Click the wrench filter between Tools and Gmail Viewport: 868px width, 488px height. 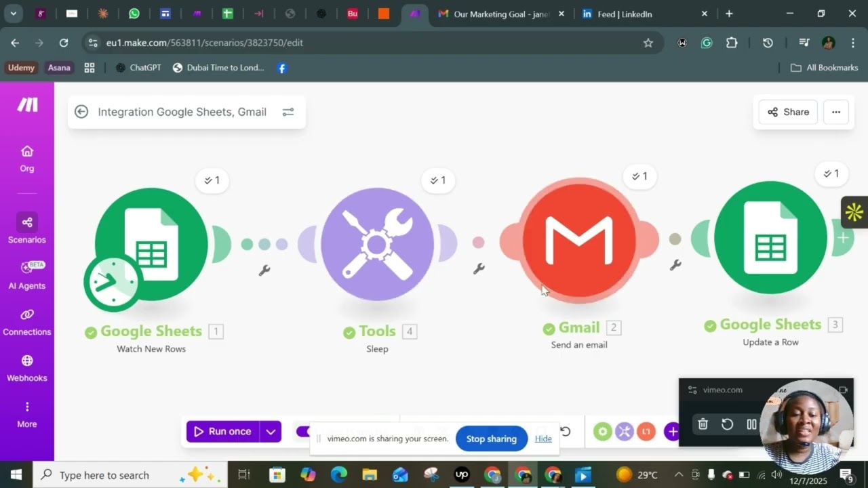click(x=479, y=268)
